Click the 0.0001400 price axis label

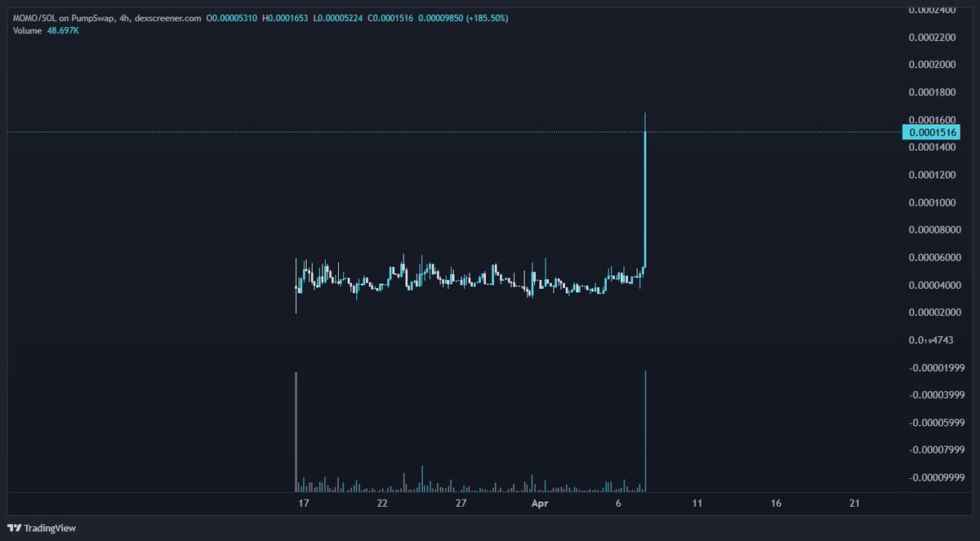933,148
